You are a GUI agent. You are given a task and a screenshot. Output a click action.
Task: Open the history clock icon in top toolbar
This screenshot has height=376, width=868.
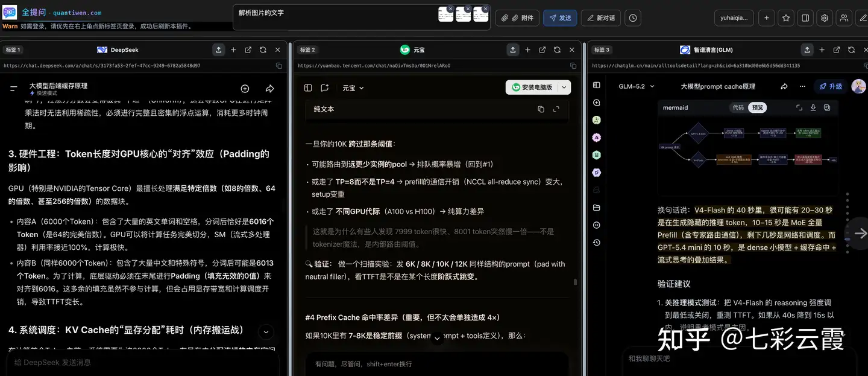point(633,18)
